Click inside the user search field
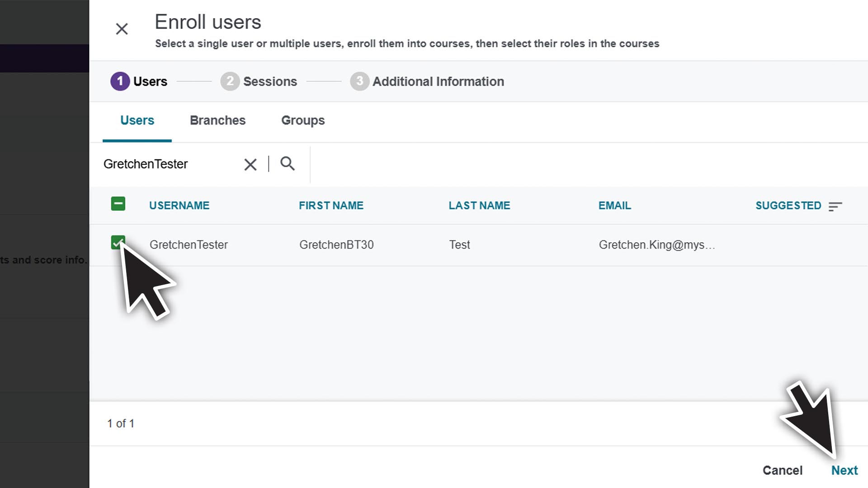 click(x=172, y=164)
